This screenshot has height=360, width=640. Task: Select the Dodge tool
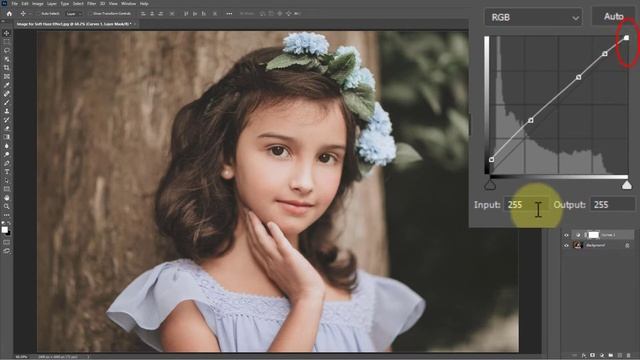7,154
